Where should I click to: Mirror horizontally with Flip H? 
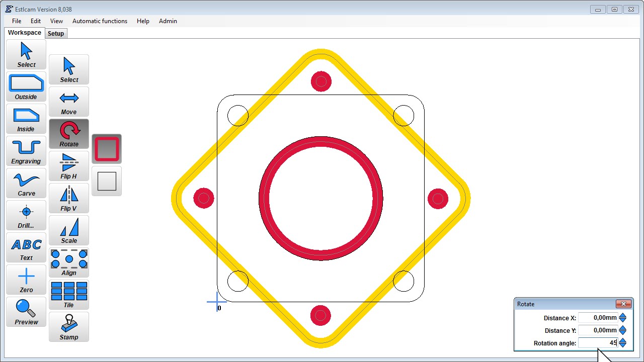69,166
